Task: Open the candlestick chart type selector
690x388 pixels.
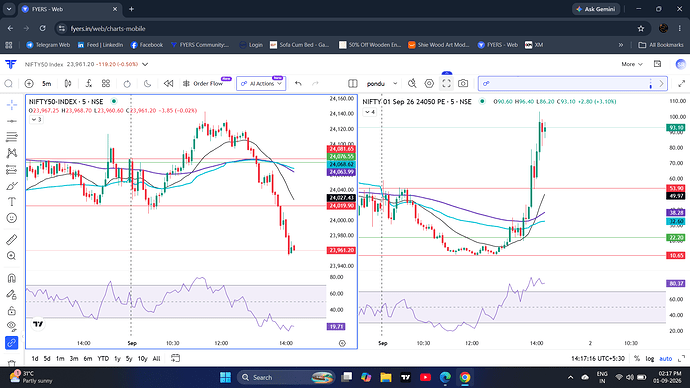Action: click(x=68, y=84)
